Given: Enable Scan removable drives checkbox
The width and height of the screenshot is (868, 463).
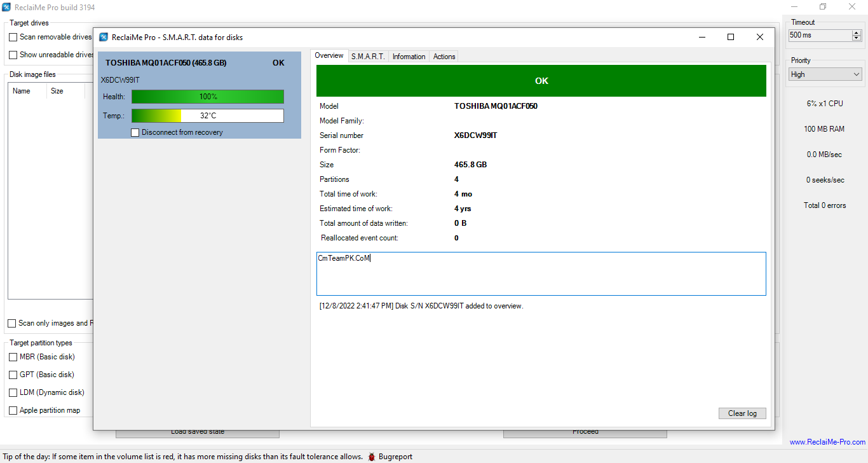Looking at the screenshot, I should pos(13,38).
